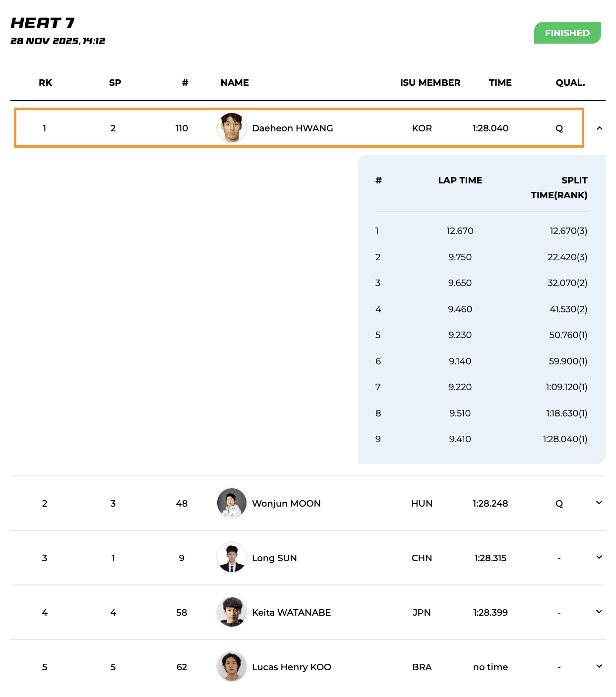
Task: Select the Long SUN name text
Action: 274,558
